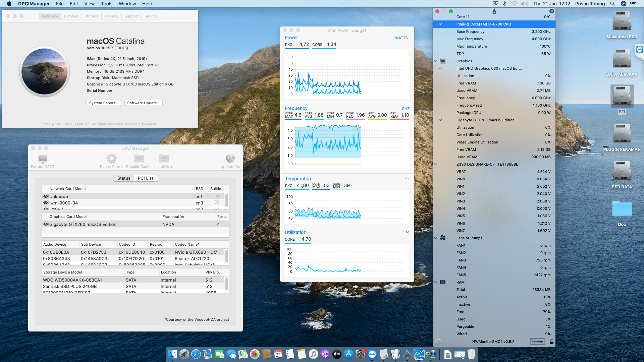644x362 pixels.
Task: Open TeamViewer from the Dock
Action: [372, 354]
